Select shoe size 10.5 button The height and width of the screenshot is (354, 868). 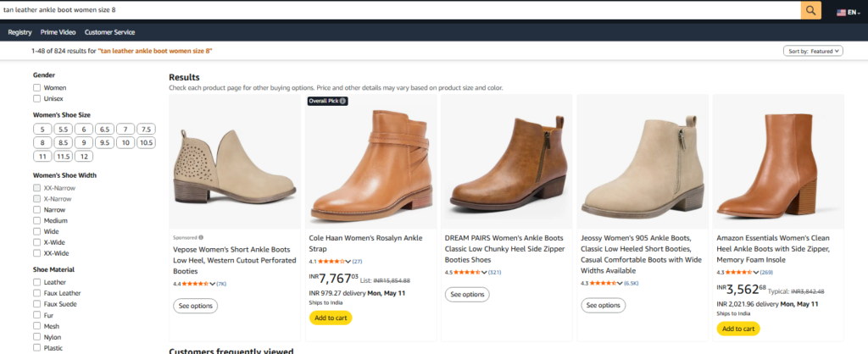point(146,143)
